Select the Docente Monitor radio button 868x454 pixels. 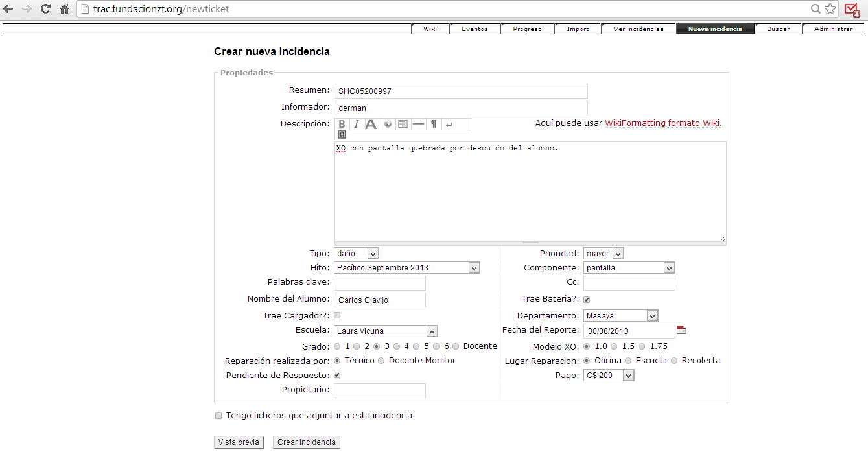pos(381,361)
